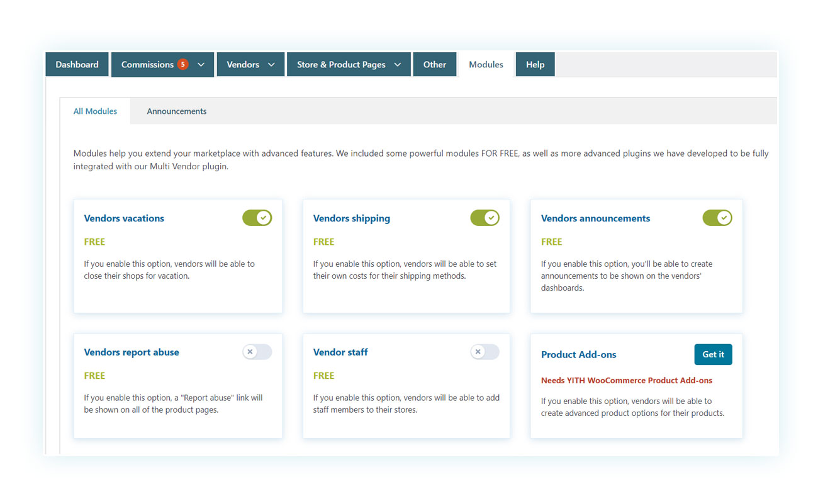
Task: Click the Vendors vacations module title
Action: [124, 218]
